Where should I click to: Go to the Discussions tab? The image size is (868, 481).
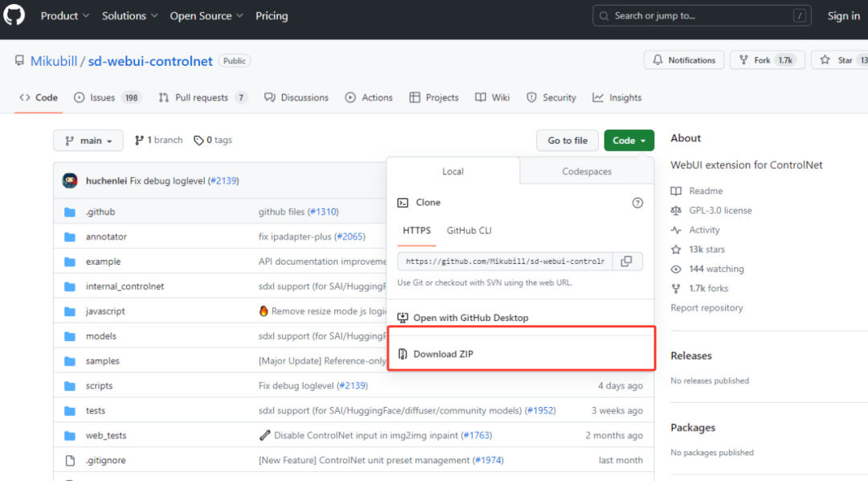tap(297, 97)
